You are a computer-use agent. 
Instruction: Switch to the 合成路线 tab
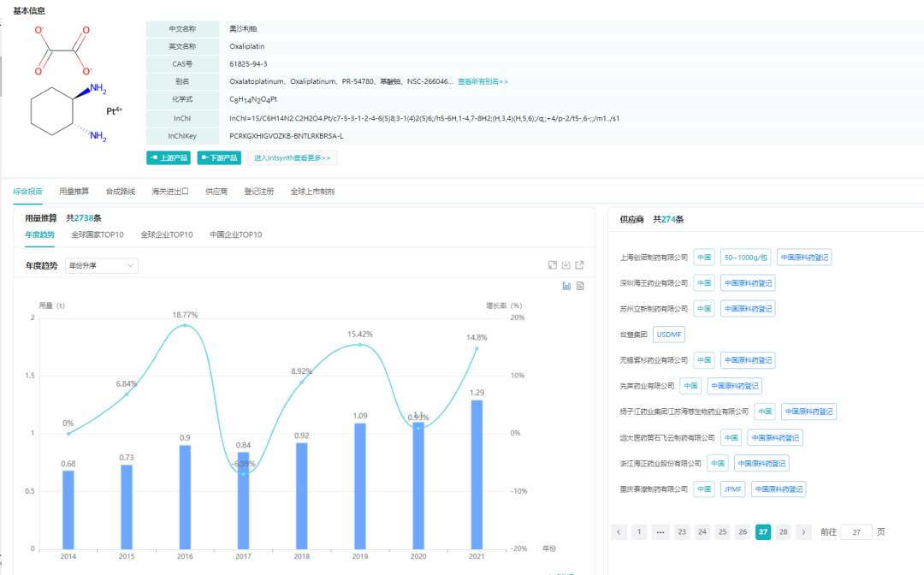(x=120, y=192)
